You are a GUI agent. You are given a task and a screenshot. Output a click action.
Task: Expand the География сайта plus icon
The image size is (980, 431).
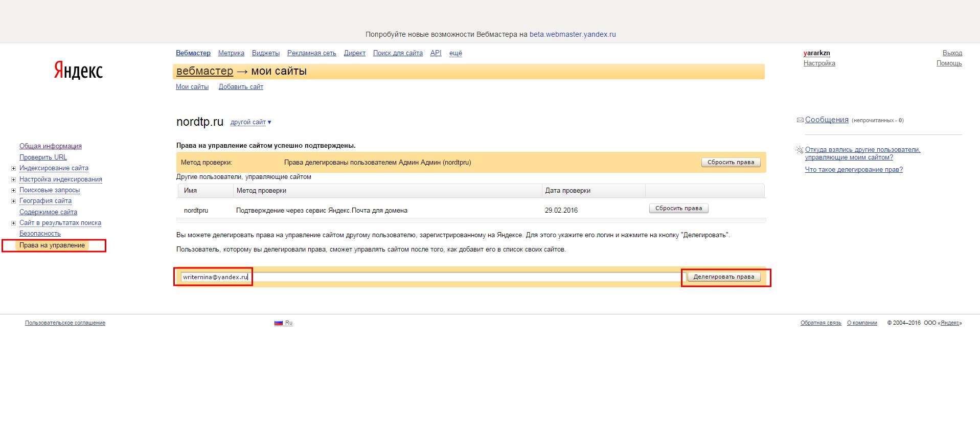pos(14,201)
